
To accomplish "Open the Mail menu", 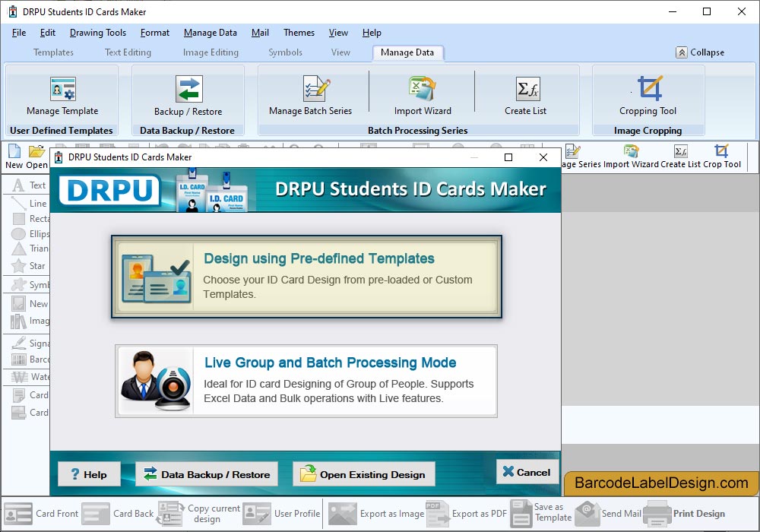I will (x=260, y=33).
